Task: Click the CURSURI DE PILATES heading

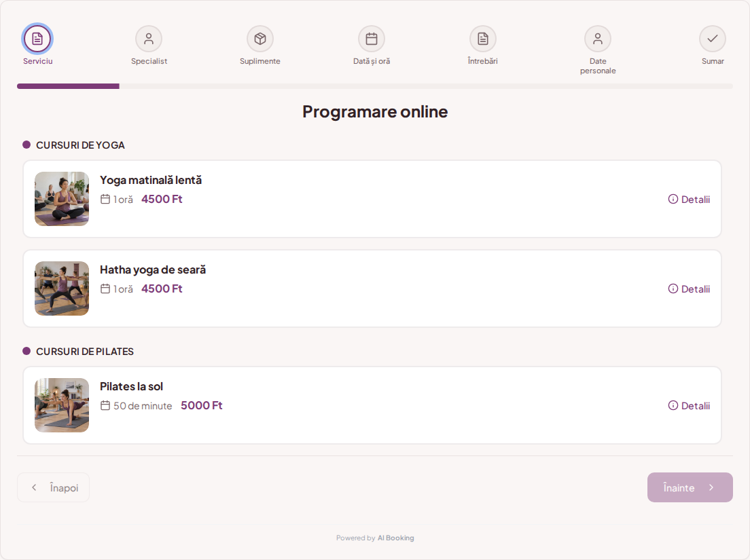Action: pyautogui.click(x=85, y=352)
